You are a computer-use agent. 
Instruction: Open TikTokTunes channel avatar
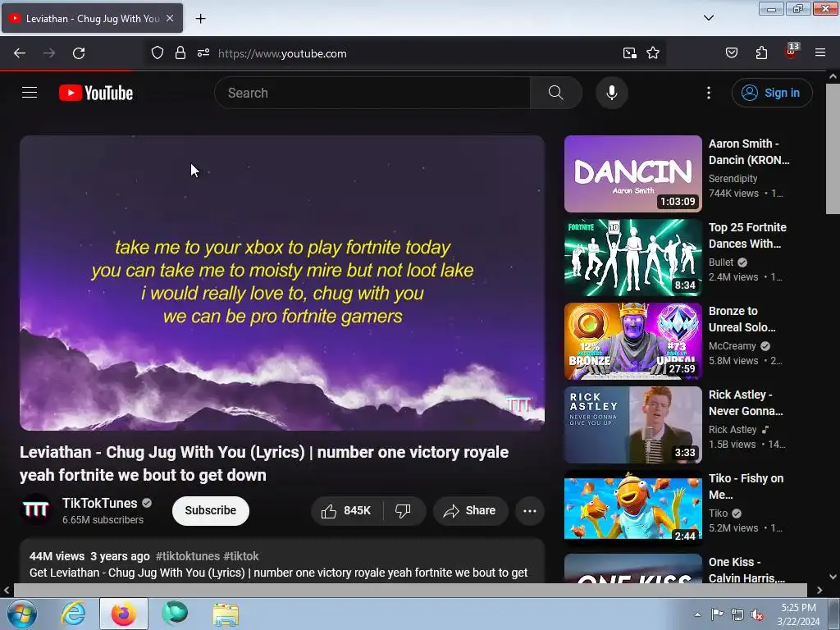coord(36,509)
